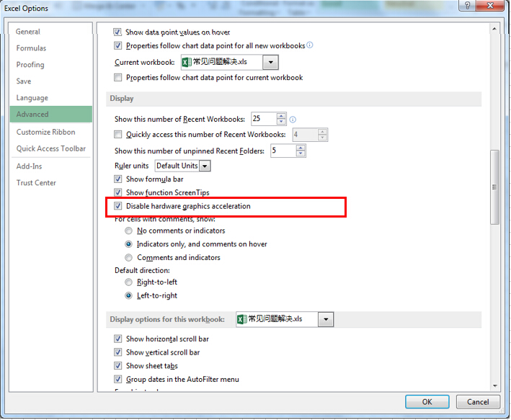Toggle Show vertical scroll bar

117,352
